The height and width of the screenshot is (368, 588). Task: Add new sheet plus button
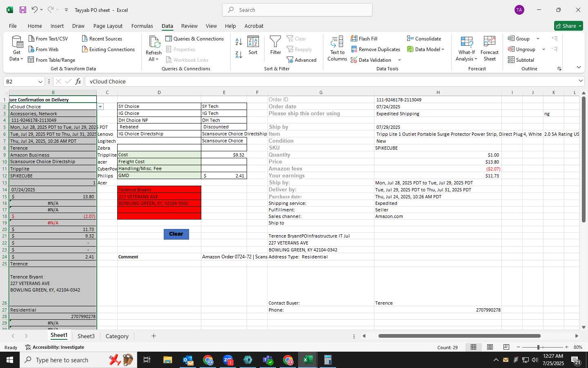click(x=154, y=336)
